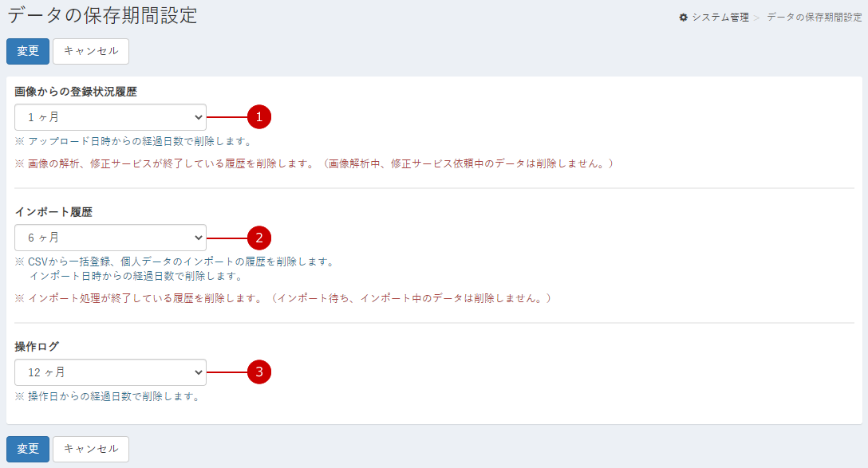The image size is (868, 468).
Task: Click the bottom キャンセル button
Action: tap(91, 449)
